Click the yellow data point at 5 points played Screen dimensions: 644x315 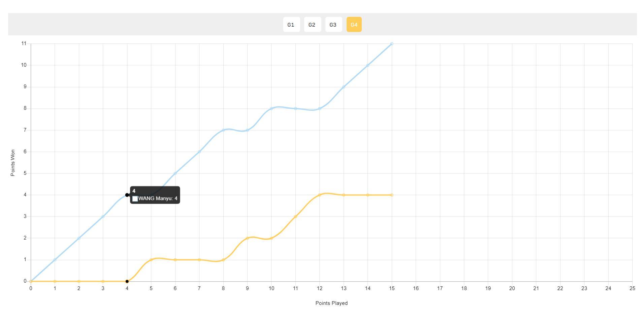pyautogui.click(x=151, y=260)
